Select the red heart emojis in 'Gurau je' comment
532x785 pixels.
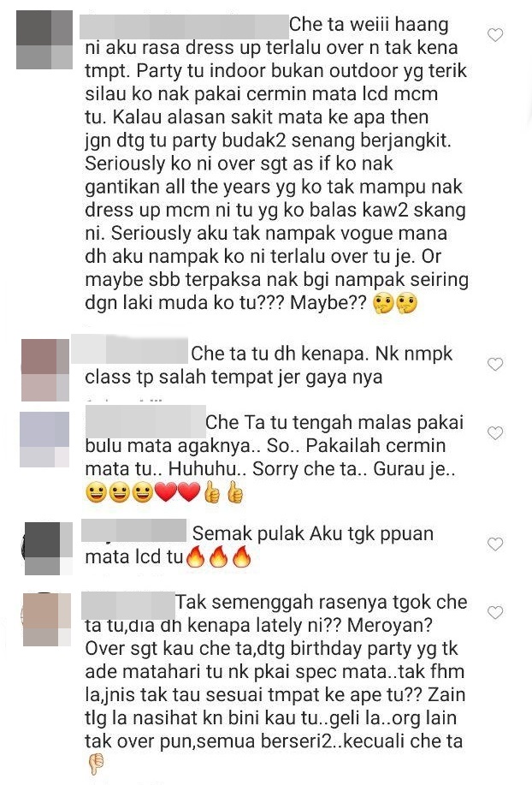coord(177,492)
